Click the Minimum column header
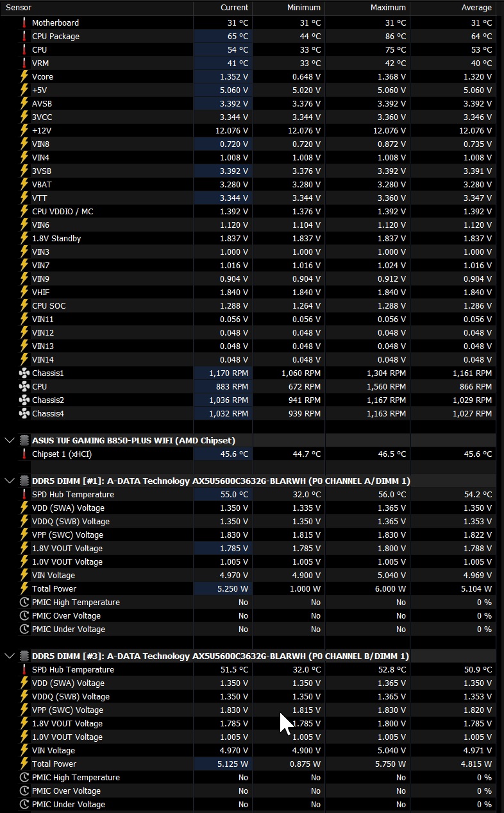Screen dimensions: 504x813 pyautogui.click(x=304, y=8)
